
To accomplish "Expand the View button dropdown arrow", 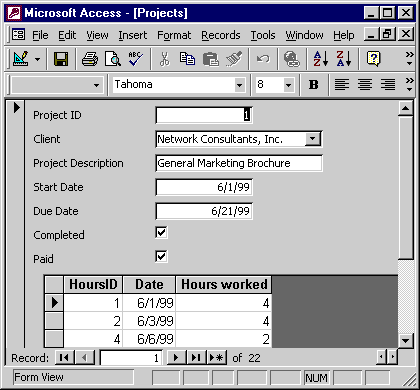I will coord(37,60).
